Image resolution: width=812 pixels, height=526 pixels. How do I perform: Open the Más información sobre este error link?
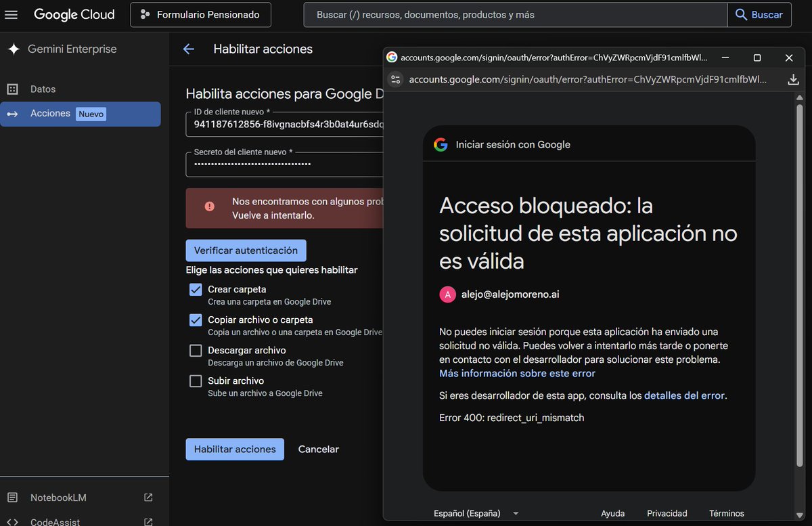(x=518, y=374)
